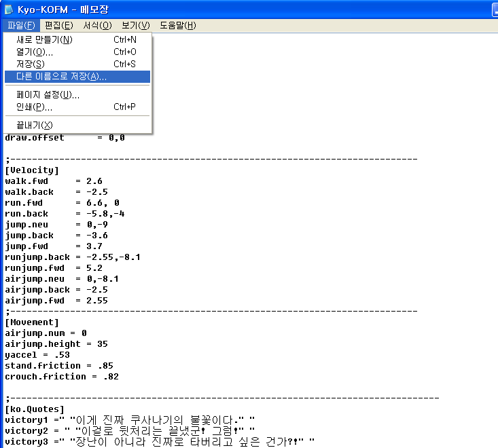Click the airjump.fwd = 2.55 line
498x448 pixels.
pyautogui.click(x=56, y=301)
